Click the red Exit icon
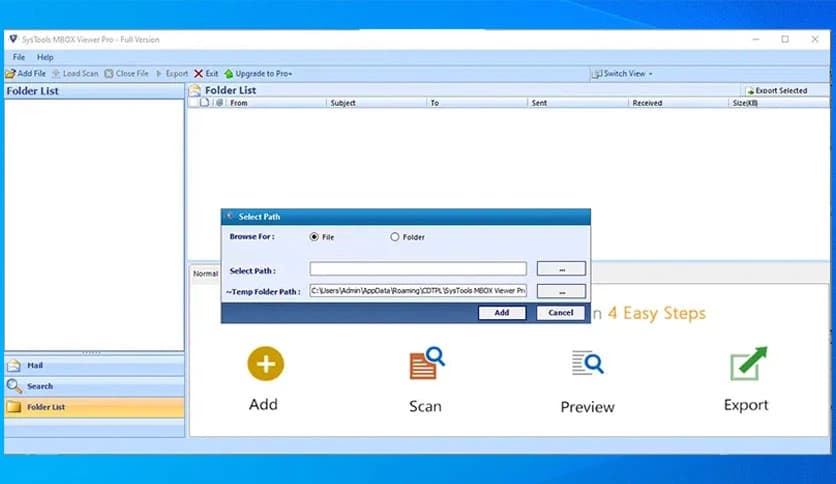 point(198,74)
